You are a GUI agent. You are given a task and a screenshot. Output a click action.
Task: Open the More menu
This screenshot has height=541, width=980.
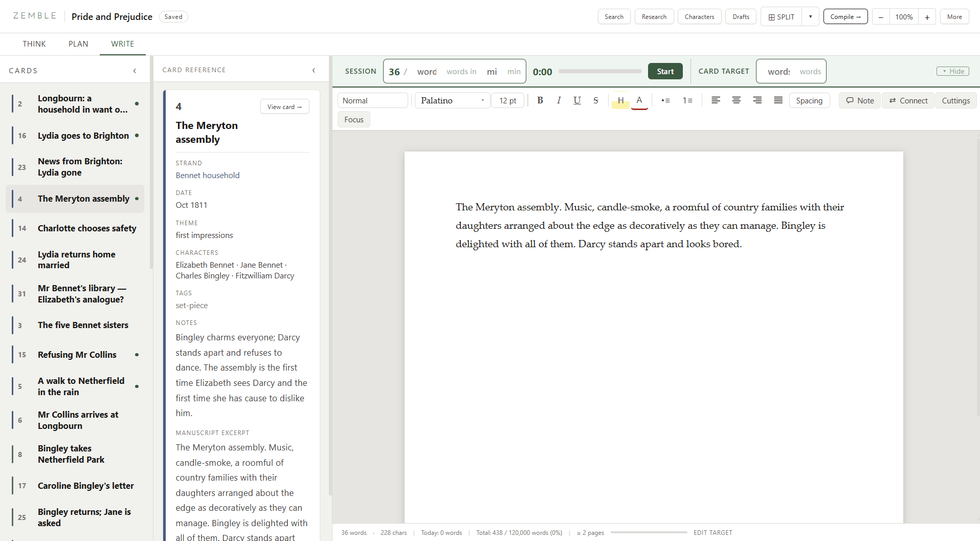click(954, 17)
